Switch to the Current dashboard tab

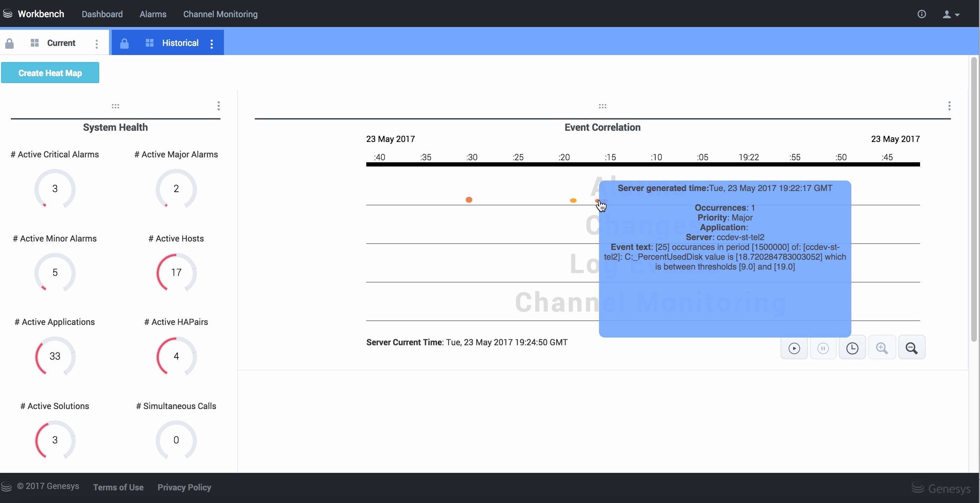tap(61, 43)
